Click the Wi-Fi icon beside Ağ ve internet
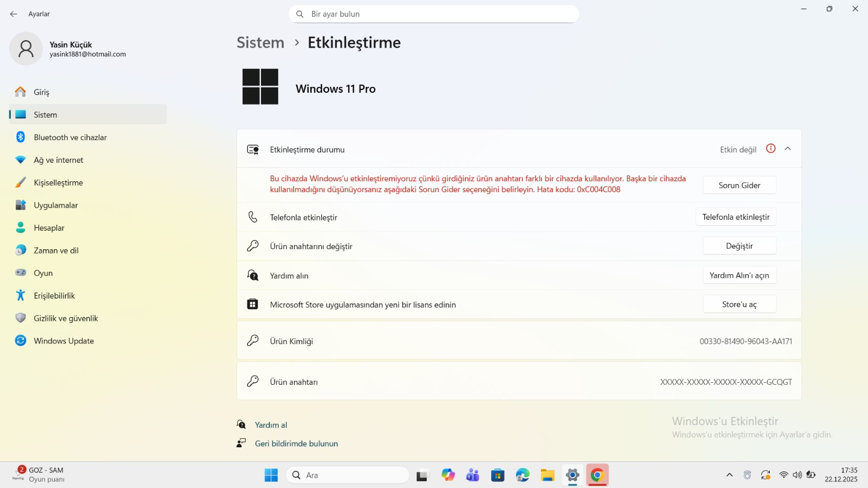 pyautogui.click(x=21, y=160)
